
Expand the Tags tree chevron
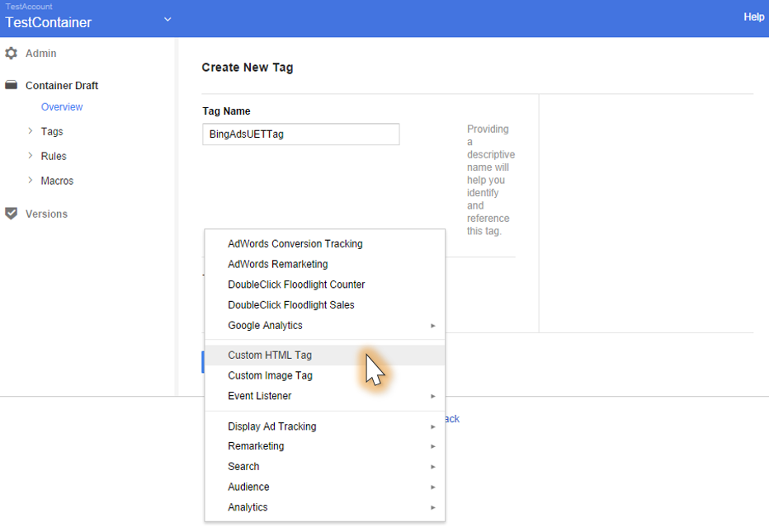click(x=31, y=131)
